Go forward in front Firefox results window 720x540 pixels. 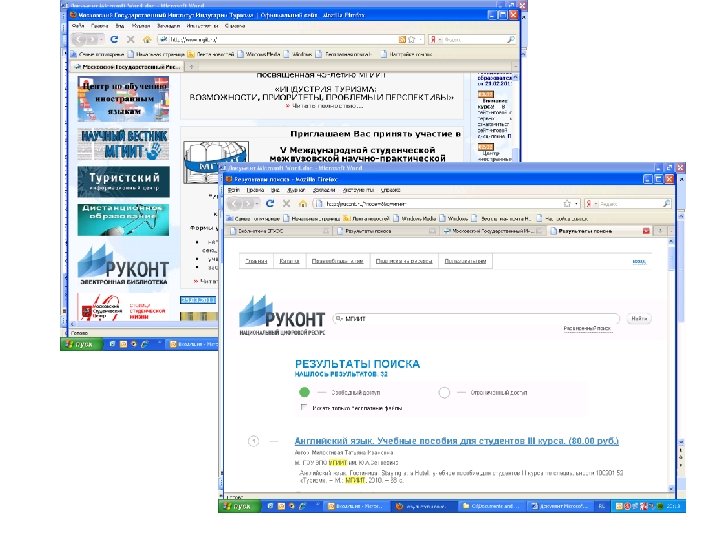click(248, 203)
